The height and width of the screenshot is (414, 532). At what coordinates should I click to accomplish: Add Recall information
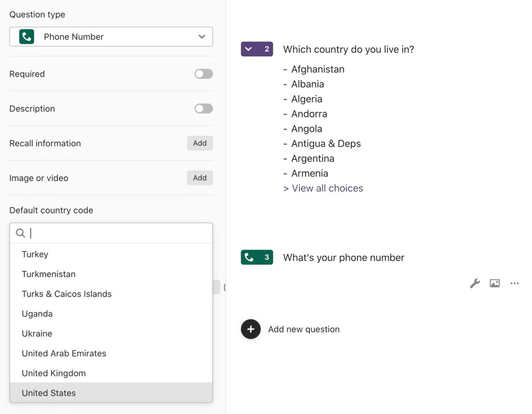point(200,143)
